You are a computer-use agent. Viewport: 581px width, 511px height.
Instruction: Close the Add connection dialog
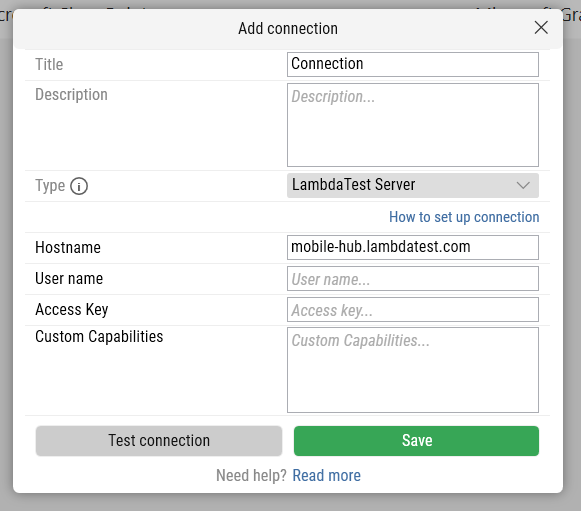pos(541,28)
